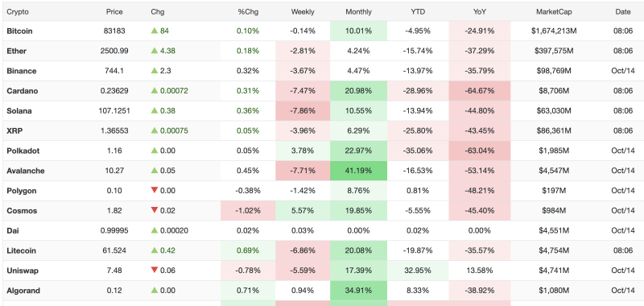Viewport: 644px width, 306px height.
Task: Click the green up arrow in Bitcoin row
Action: [x=155, y=31]
